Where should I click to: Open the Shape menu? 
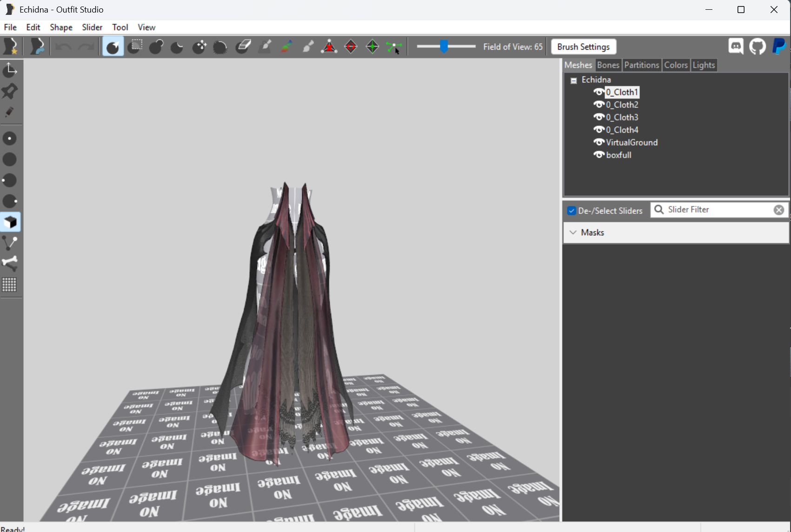[61, 27]
